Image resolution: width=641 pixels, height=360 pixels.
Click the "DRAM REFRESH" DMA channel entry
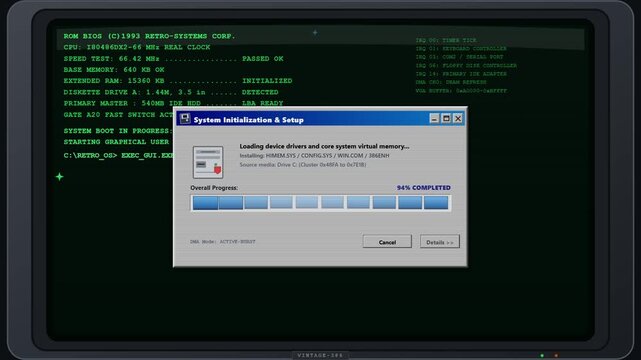click(x=451, y=82)
